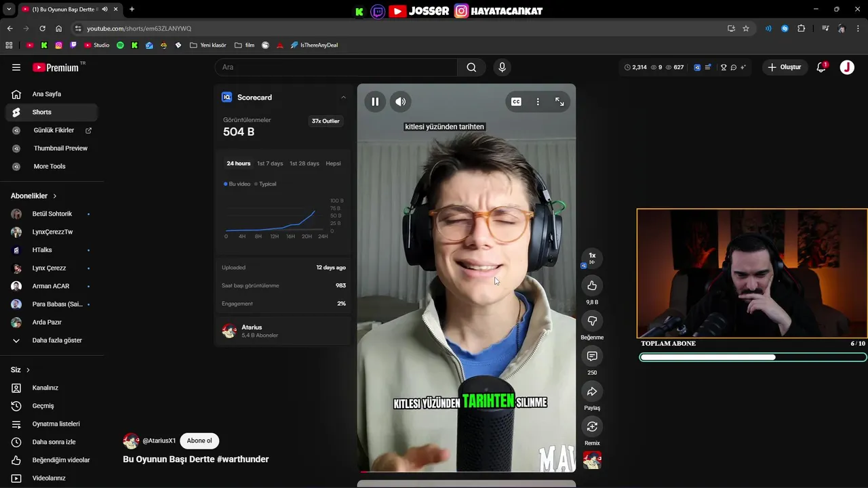This screenshot has height=488, width=868.
Task: Open Daha sonra izle
Action: (x=52, y=442)
